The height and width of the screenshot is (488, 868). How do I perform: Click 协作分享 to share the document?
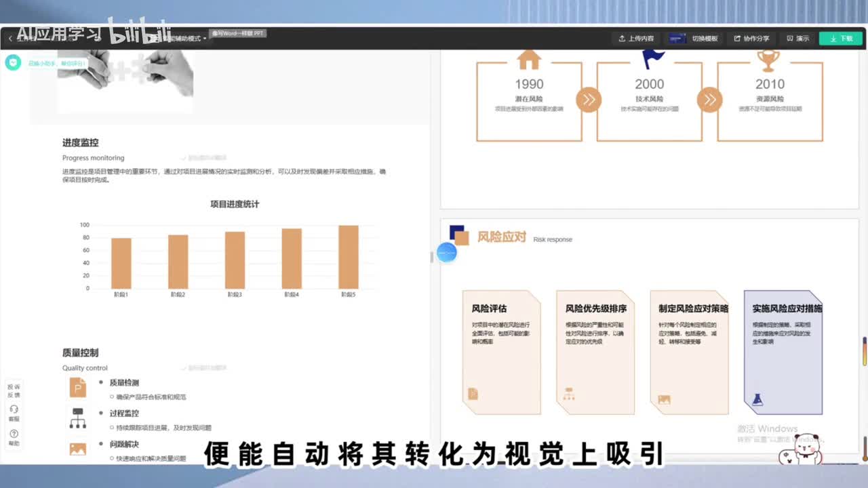[751, 39]
